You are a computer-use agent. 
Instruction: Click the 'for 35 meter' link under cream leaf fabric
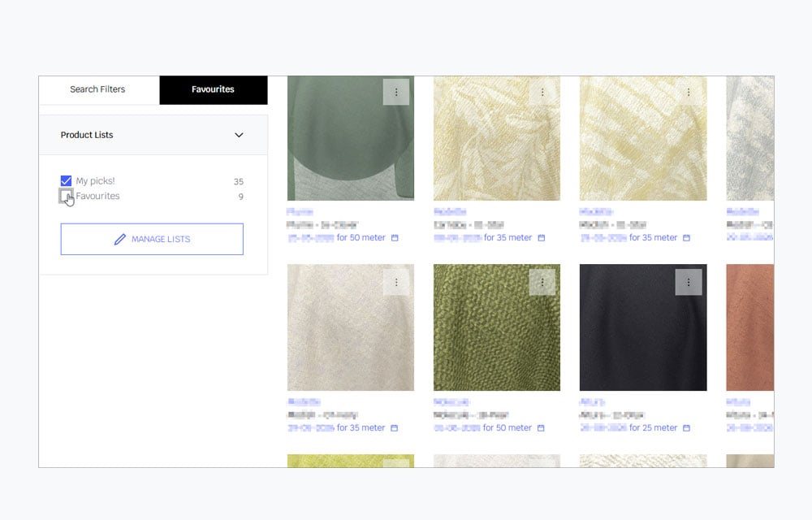pyautogui.click(x=508, y=238)
